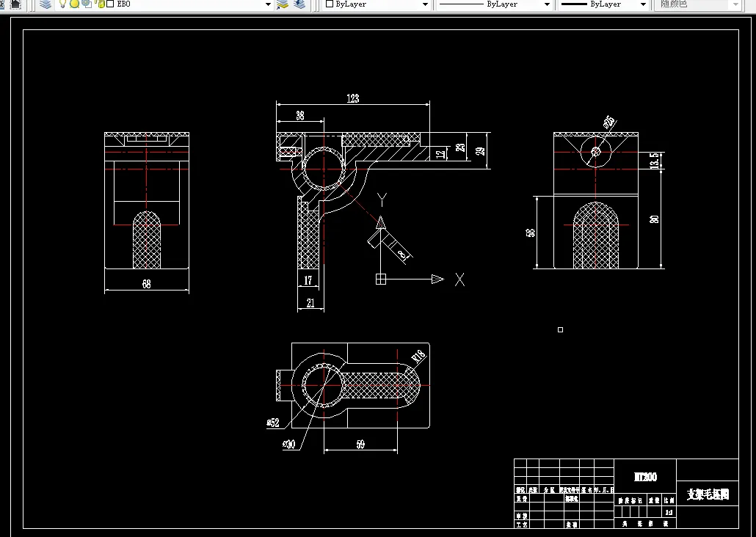The image size is (756, 537).
Task: Open the ByLayer color control dropdown
Action: pyautogui.click(x=425, y=4)
